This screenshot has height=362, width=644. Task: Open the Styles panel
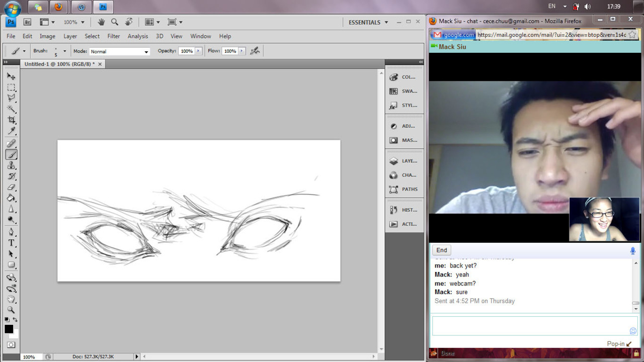tap(404, 105)
